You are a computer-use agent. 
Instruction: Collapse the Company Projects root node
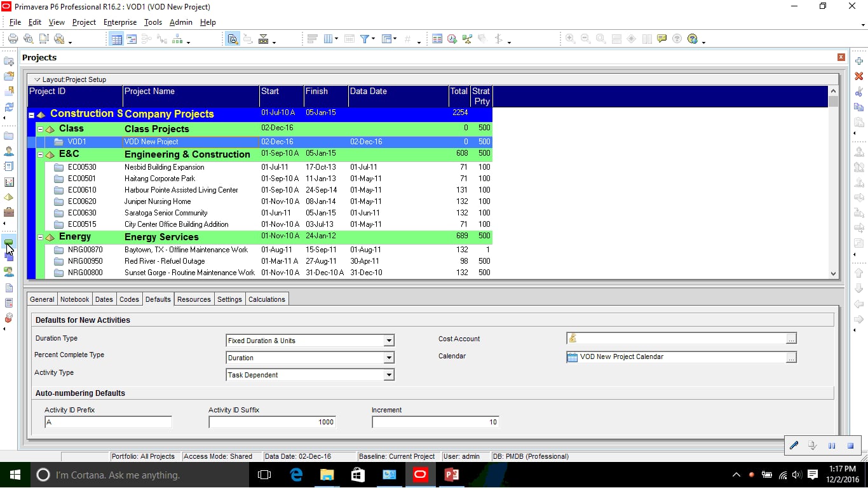[x=31, y=115]
